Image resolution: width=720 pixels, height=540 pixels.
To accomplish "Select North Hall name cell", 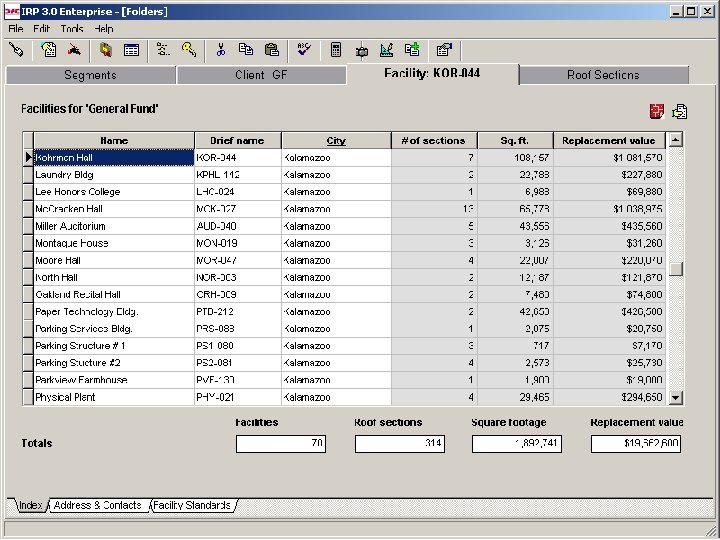I will pos(114,277).
